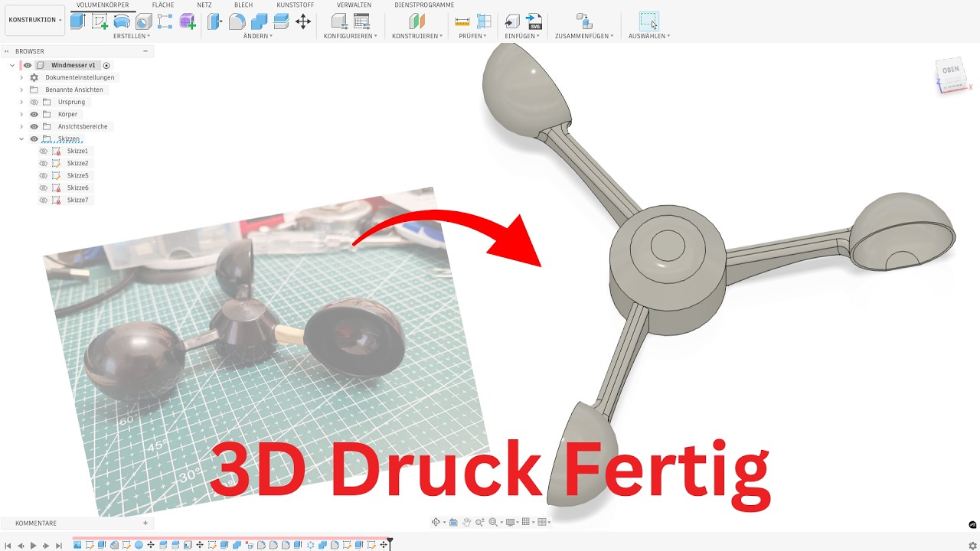Select the Fillet tool icon
980x551 pixels.
click(x=237, y=21)
